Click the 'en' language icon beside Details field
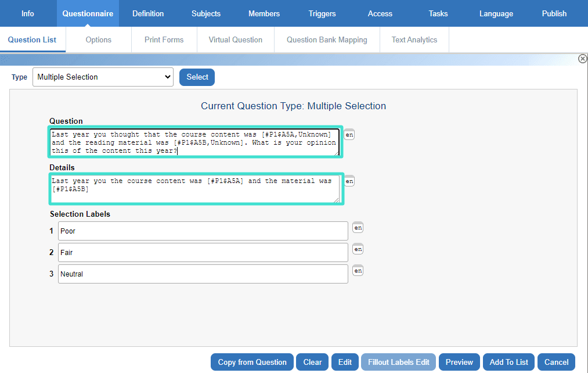Image resolution: width=588 pixels, height=373 pixels. pyautogui.click(x=349, y=181)
